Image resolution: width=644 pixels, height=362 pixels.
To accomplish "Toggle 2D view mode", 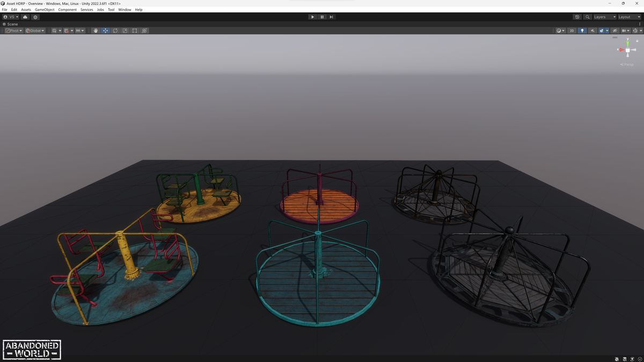I will point(572,31).
